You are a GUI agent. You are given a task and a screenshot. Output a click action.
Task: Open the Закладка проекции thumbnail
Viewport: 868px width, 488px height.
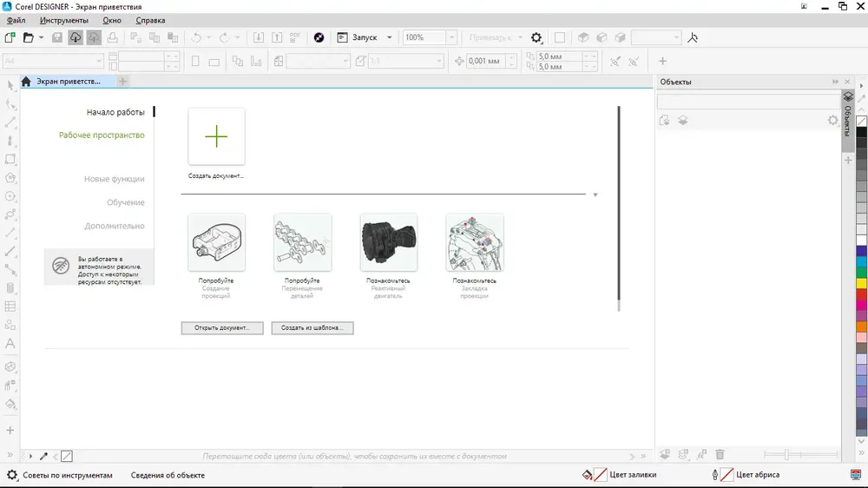pos(475,242)
